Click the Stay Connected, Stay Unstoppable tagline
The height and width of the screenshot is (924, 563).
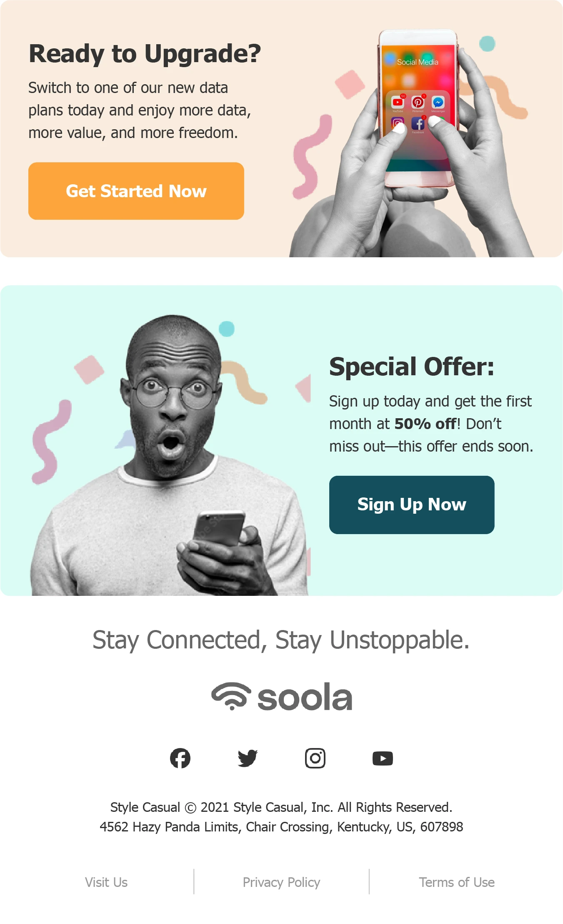pos(281,640)
